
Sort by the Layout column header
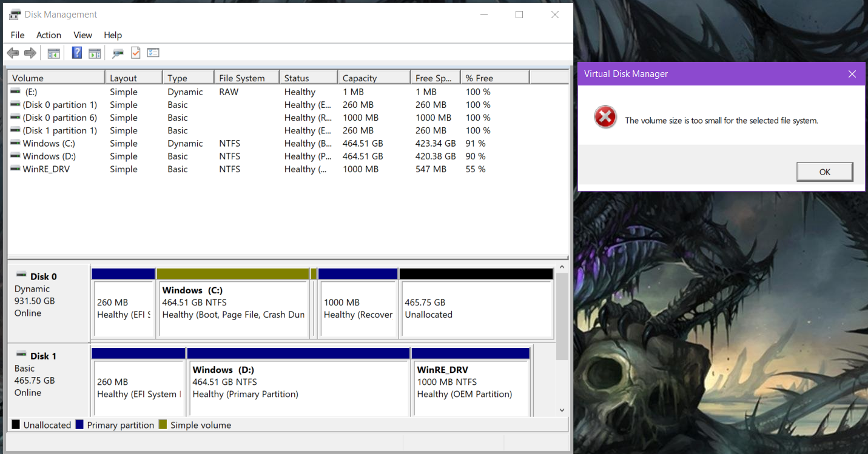(x=133, y=78)
